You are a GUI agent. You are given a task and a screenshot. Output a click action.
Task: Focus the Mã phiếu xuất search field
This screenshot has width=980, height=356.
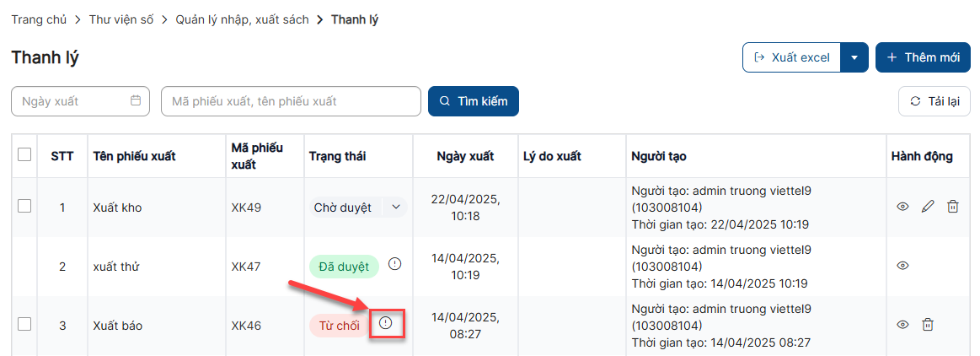click(291, 101)
